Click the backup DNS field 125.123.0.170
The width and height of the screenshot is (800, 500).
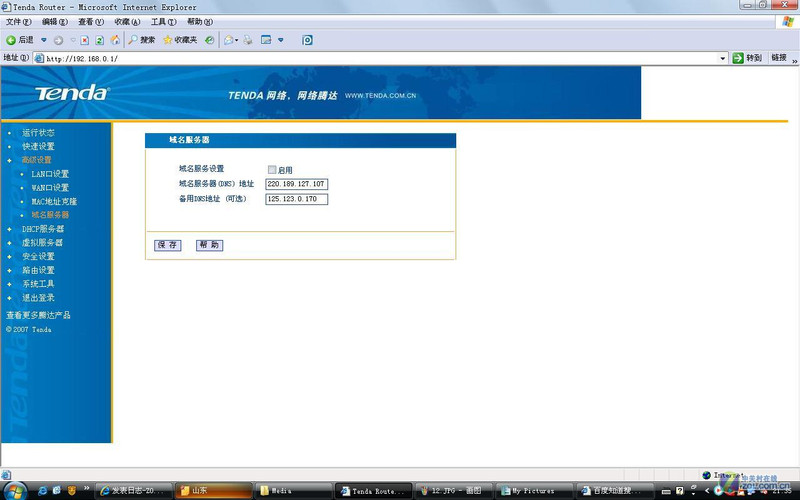tap(296, 199)
